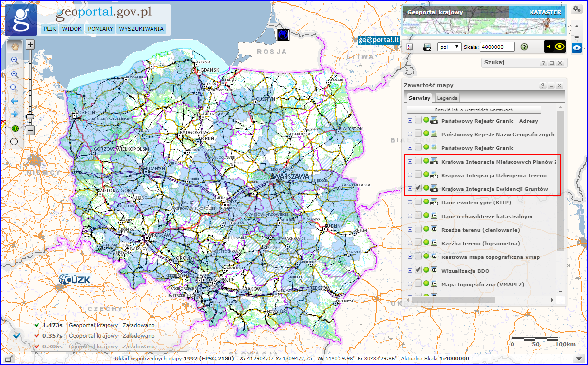The height and width of the screenshot is (365, 588).
Task: Click the Skala input field
Action: 498,47
